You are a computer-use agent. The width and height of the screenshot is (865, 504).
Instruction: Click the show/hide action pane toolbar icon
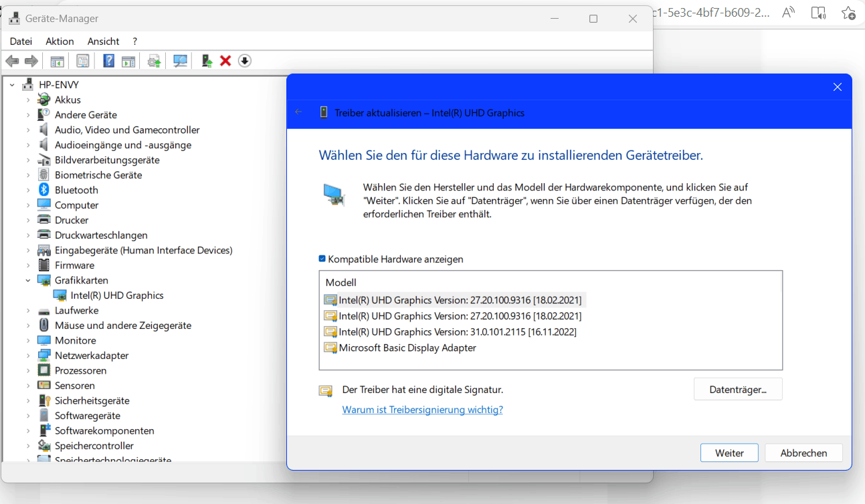click(128, 61)
